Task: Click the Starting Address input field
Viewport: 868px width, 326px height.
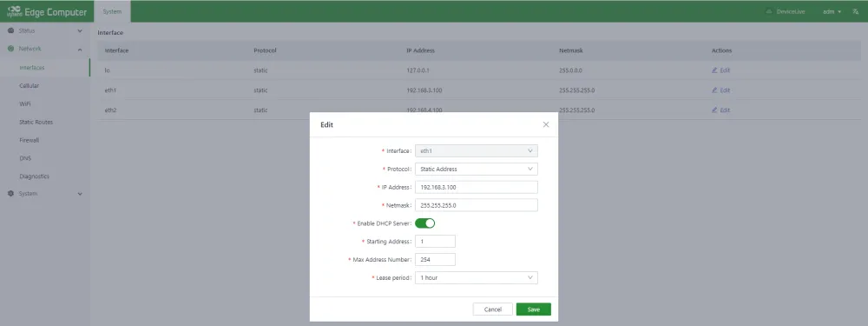Action: coord(435,241)
